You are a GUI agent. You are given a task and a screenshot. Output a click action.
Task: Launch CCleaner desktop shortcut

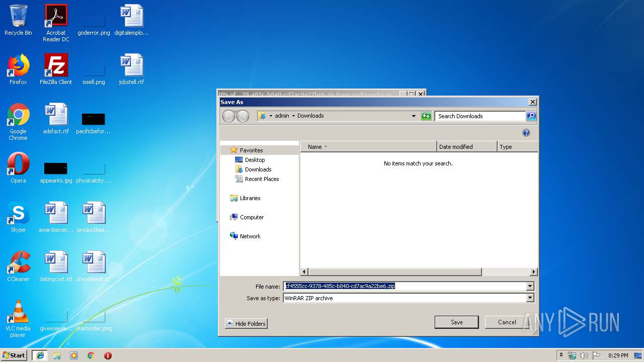(x=18, y=266)
